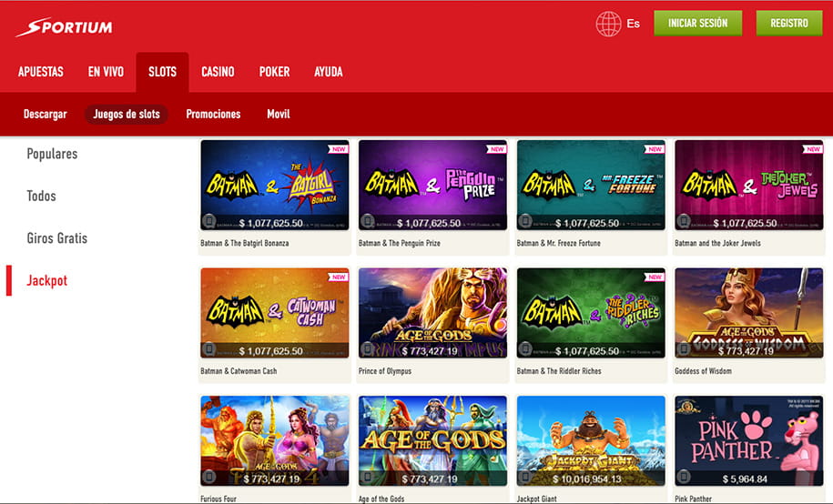Open Batman & The Penguin Prize thumbnail
The width and height of the screenshot is (833, 504).
(x=433, y=185)
